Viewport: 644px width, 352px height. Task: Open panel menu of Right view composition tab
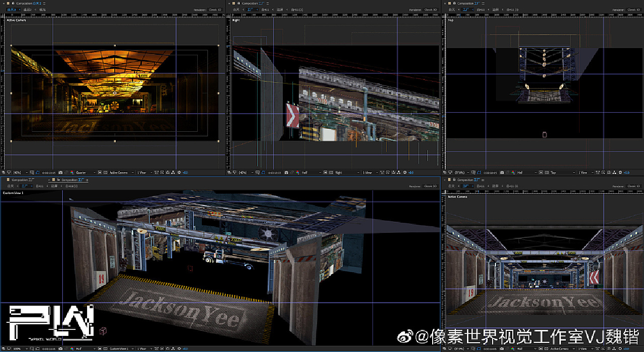click(x=268, y=4)
